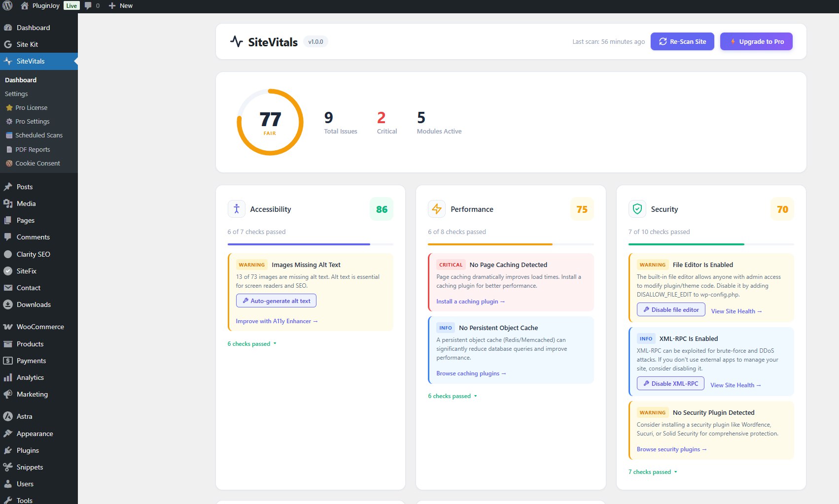Open the SiteFix sidebar icon
The image size is (839, 504).
point(7,271)
